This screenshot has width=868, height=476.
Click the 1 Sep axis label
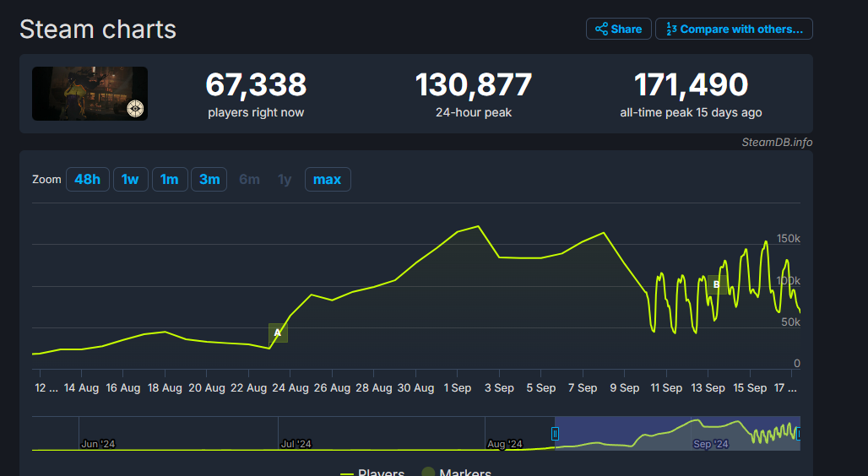click(x=458, y=388)
